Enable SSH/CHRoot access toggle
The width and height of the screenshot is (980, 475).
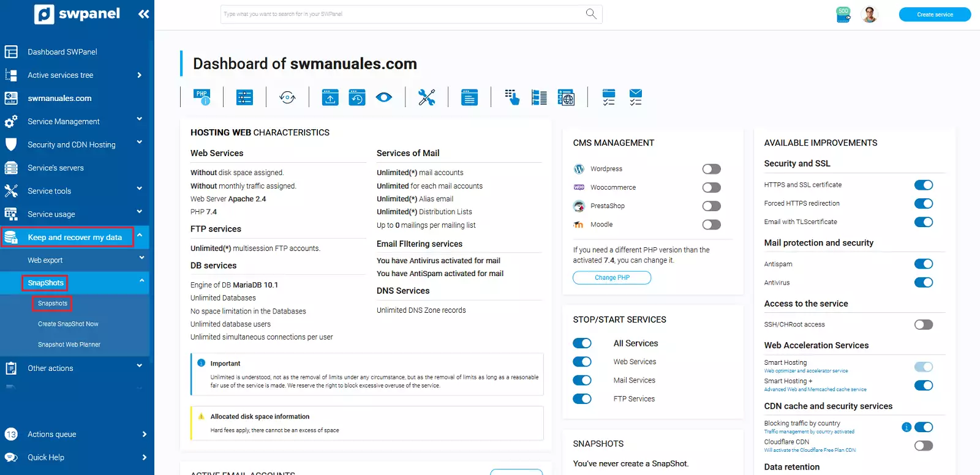(923, 324)
